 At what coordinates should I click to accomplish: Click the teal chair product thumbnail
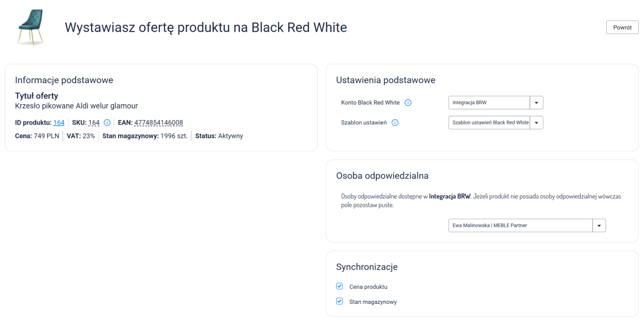[31, 27]
